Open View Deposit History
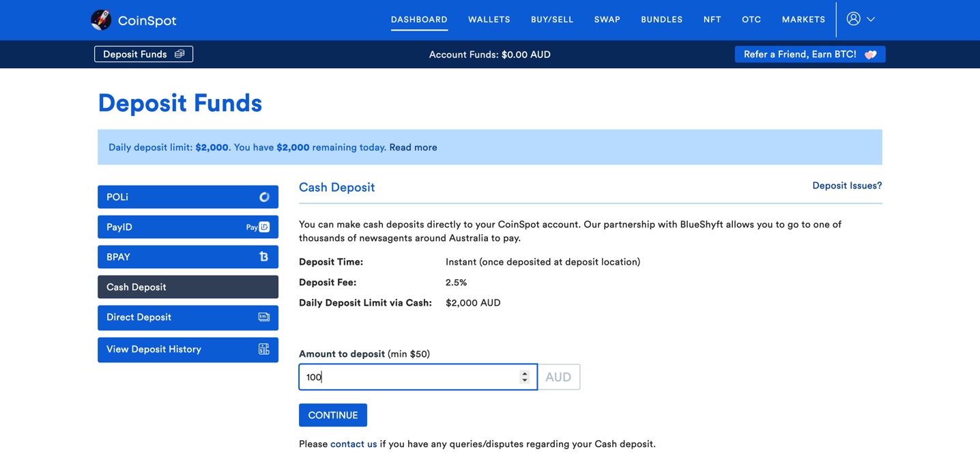The height and width of the screenshot is (462, 980). (x=188, y=349)
